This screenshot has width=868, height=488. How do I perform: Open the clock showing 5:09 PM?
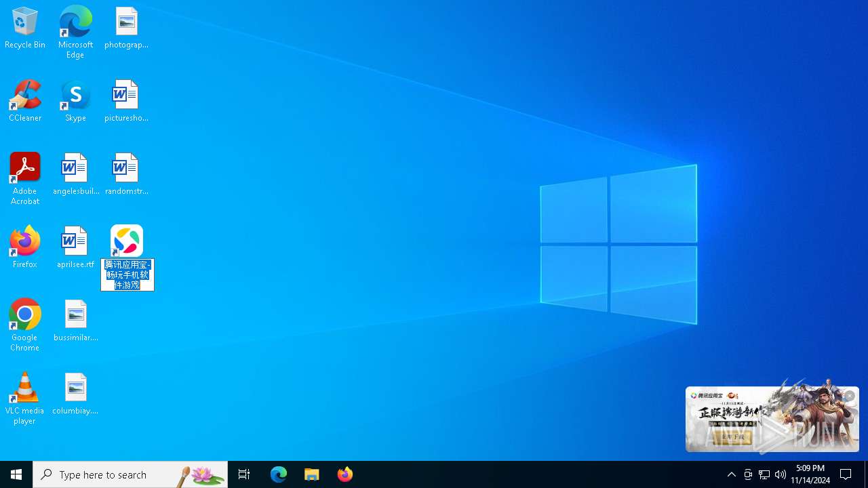(810, 474)
